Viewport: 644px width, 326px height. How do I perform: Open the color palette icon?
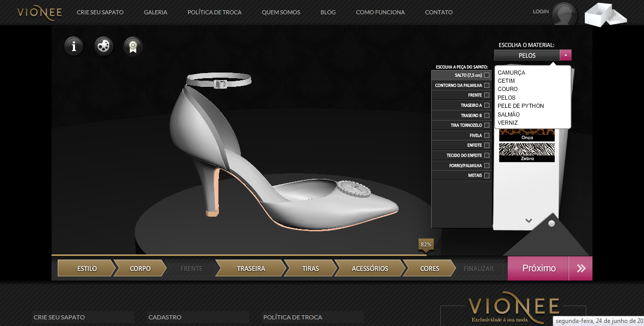pyautogui.click(x=104, y=46)
